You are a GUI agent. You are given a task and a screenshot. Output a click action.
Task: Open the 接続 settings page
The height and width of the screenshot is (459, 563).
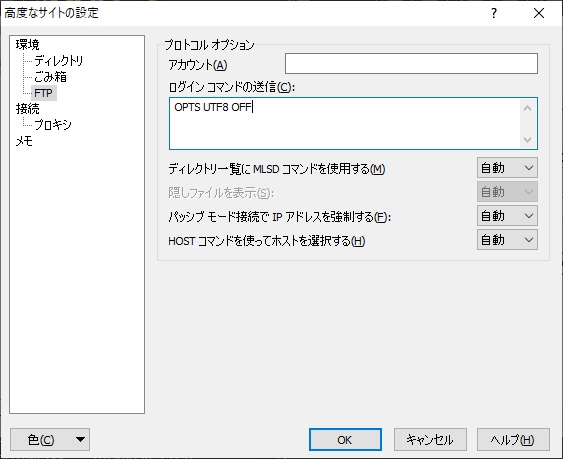point(27,109)
